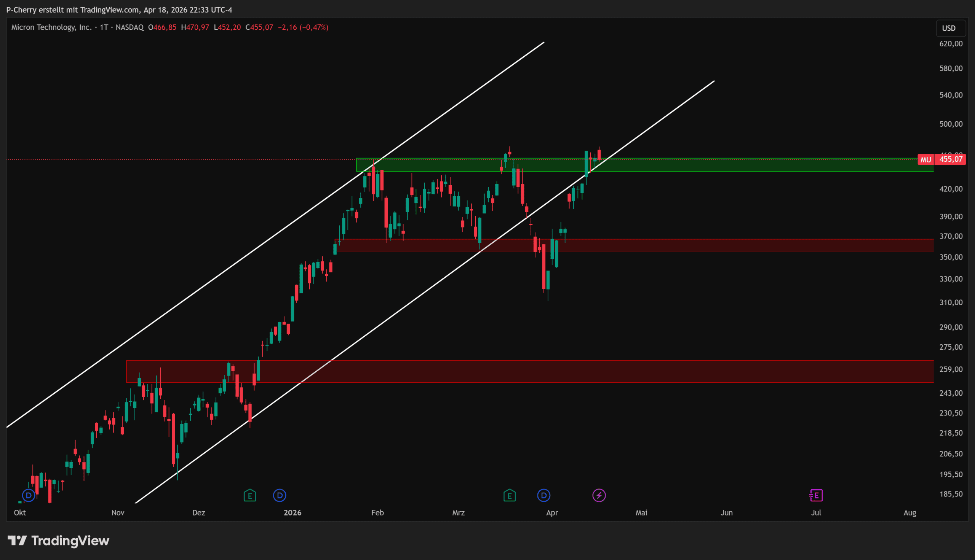Open the green earnings marker in March
975x560 pixels.
pyautogui.click(x=509, y=495)
